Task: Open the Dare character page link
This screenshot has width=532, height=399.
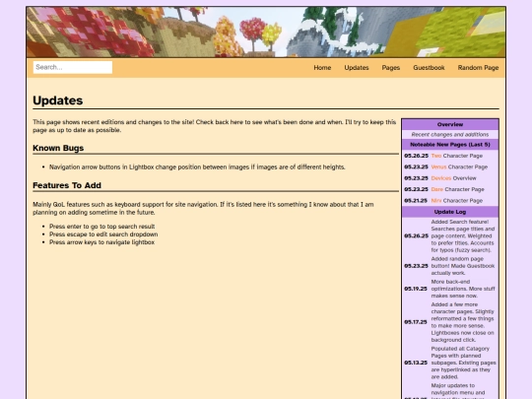Action: 437,189
